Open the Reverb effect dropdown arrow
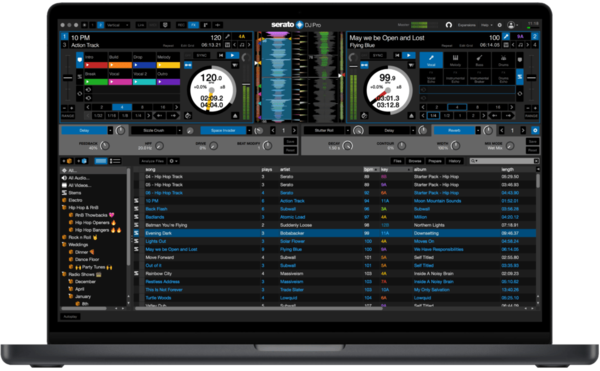This screenshot has width=600, height=371. [x=478, y=130]
